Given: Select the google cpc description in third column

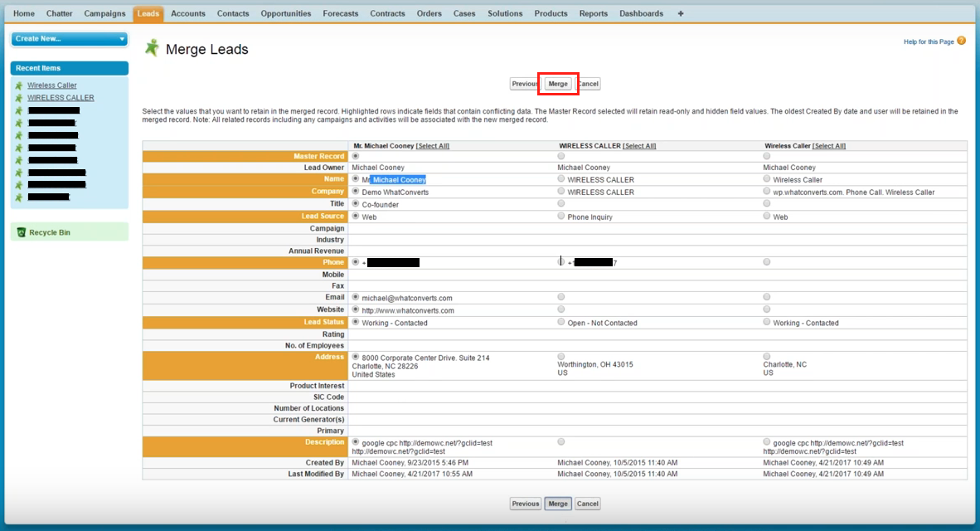Looking at the screenshot, I should coord(767,442).
